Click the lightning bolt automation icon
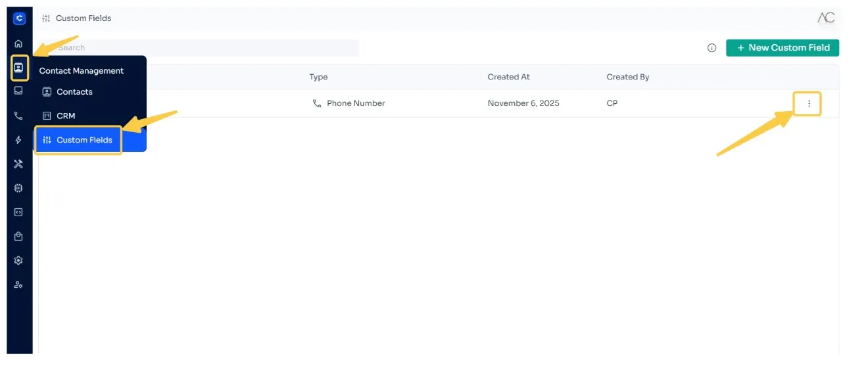This screenshot has width=868, height=391. coord(18,140)
